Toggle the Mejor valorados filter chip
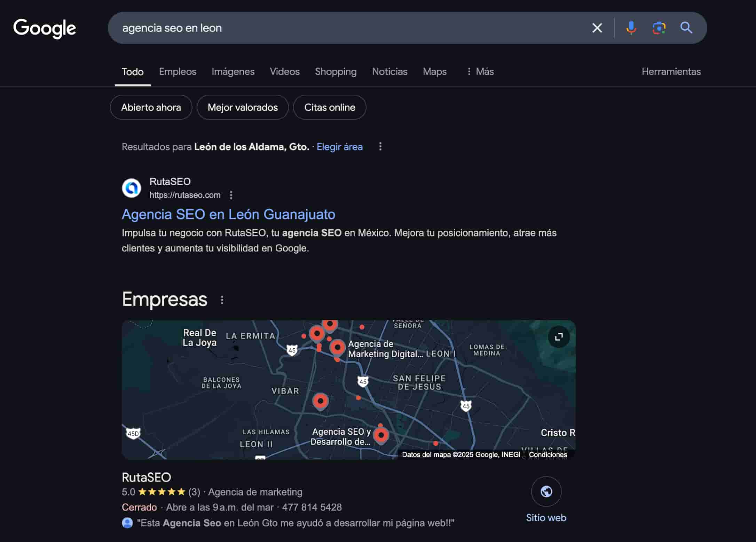 point(243,107)
